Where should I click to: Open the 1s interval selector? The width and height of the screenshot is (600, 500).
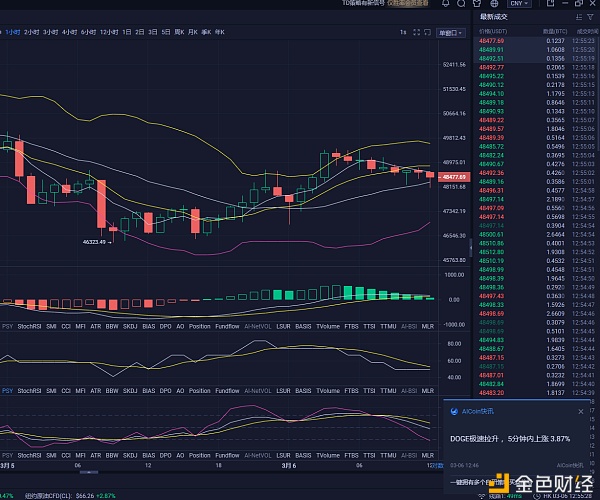click(404, 32)
